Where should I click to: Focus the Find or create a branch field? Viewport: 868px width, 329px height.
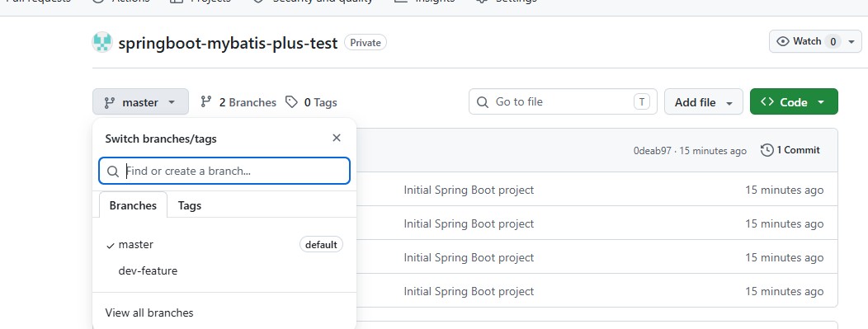224,171
